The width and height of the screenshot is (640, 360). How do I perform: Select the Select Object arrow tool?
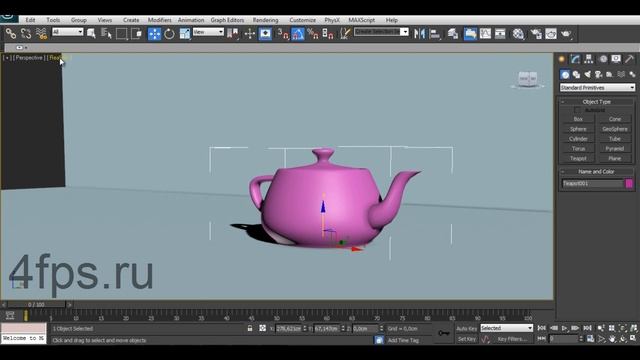click(x=91, y=33)
